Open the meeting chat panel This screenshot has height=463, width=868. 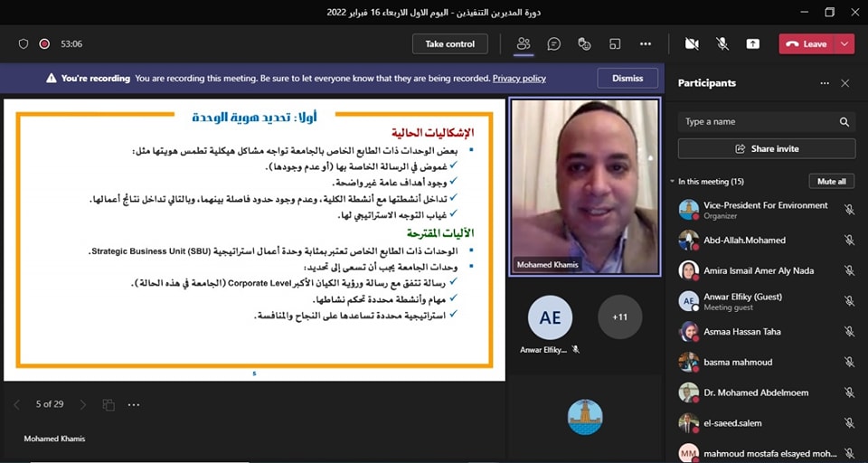click(x=554, y=43)
